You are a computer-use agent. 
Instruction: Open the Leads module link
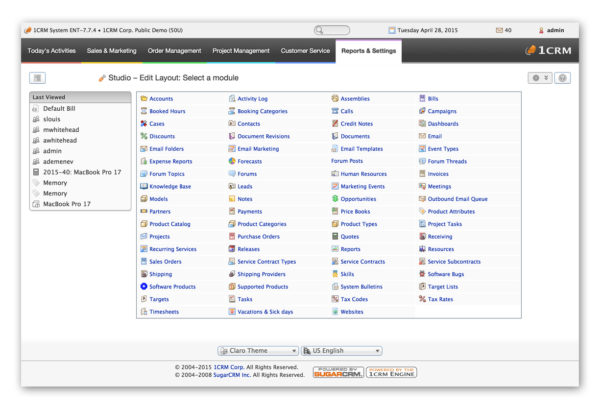[245, 186]
